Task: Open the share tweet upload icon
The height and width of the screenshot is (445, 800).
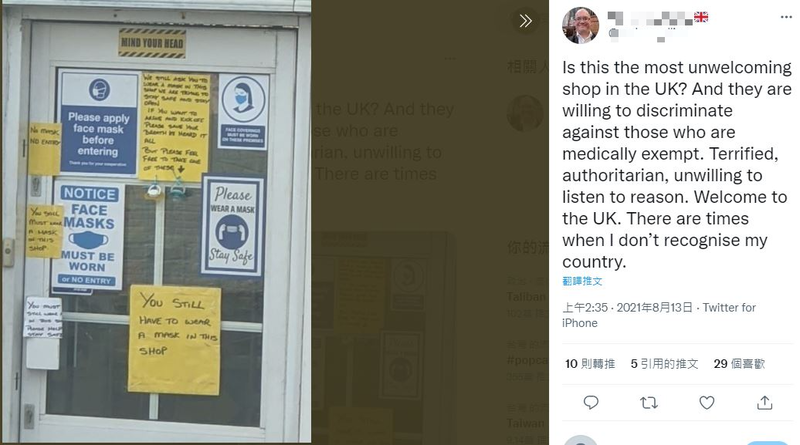Action: [764, 403]
